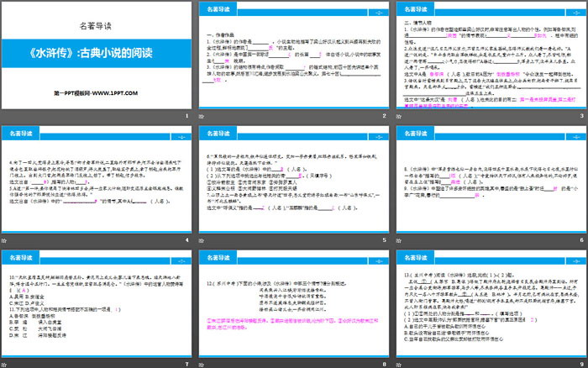Select slide 7 thumbnail with multiple-choice questions
The image size is (588, 368).
click(x=97, y=304)
